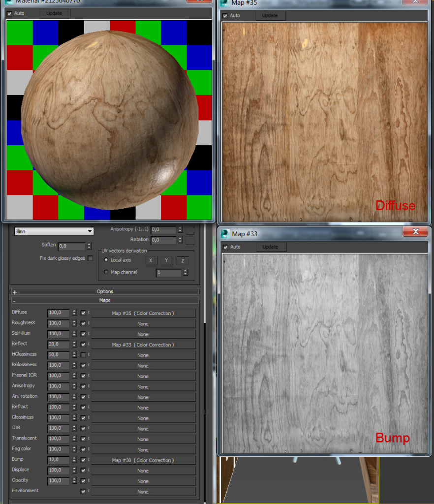Enable the HGlossiness map checkbox
Screen dimensions: 434x504
click(x=83, y=355)
